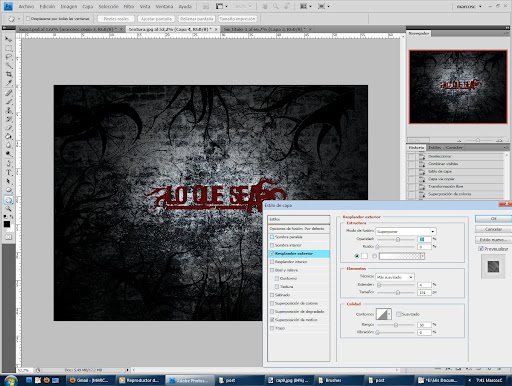Screen dimensions: 512x386
Task: Select the Ellipse shape tool
Action: click(8, 190)
